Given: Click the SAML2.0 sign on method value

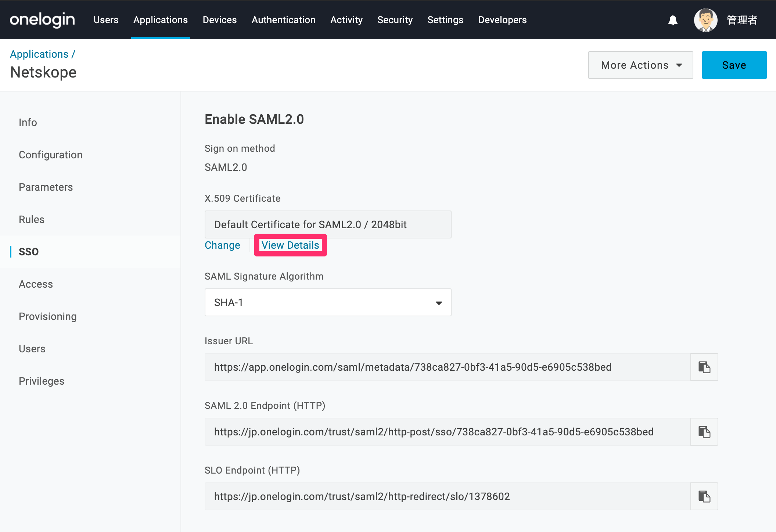Looking at the screenshot, I should pyautogui.click(x=226, y=167).
